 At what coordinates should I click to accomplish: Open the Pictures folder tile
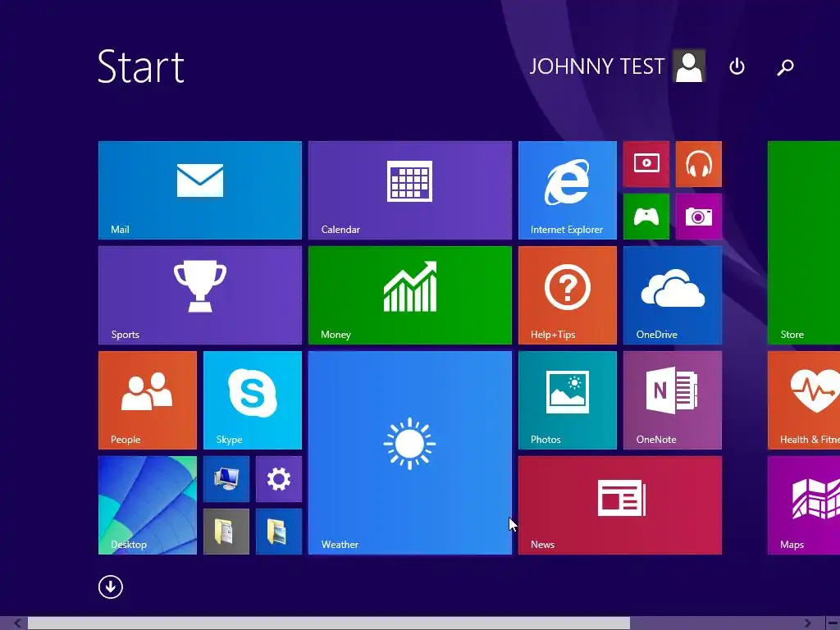(x=279, y=532)
